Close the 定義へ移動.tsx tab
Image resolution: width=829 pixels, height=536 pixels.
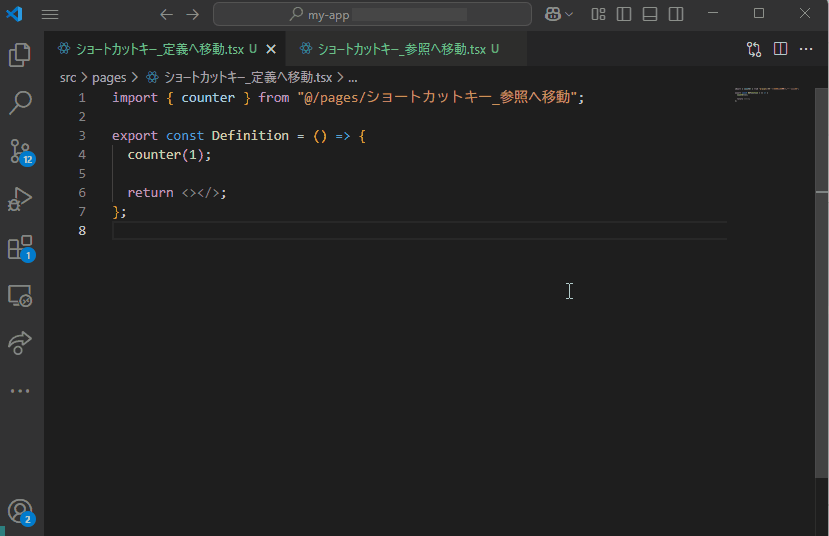click(271, 49)
